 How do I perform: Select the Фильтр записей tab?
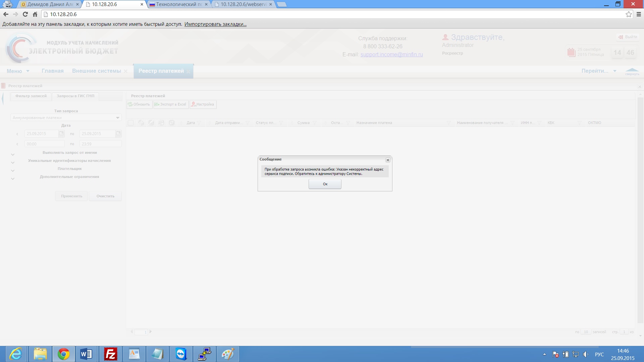pos(31,96)
